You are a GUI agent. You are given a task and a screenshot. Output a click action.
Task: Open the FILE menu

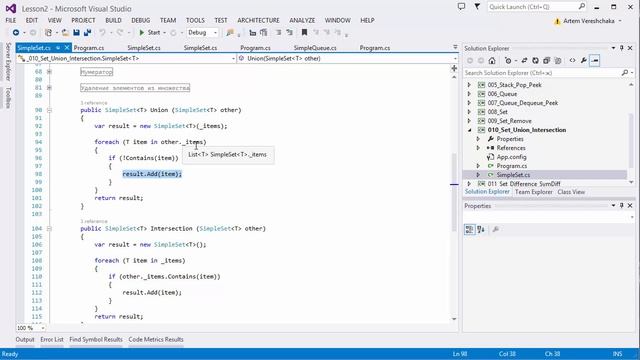tap(11, 20)
